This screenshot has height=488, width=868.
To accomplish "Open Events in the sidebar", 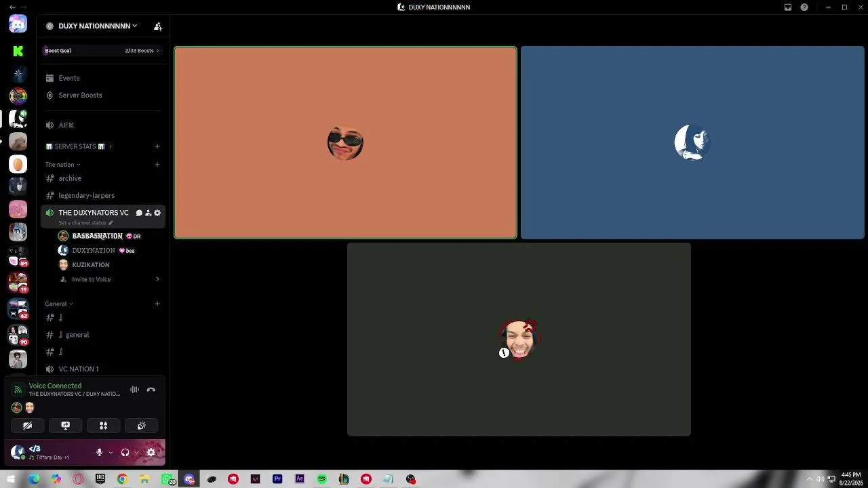I will 102,78.
